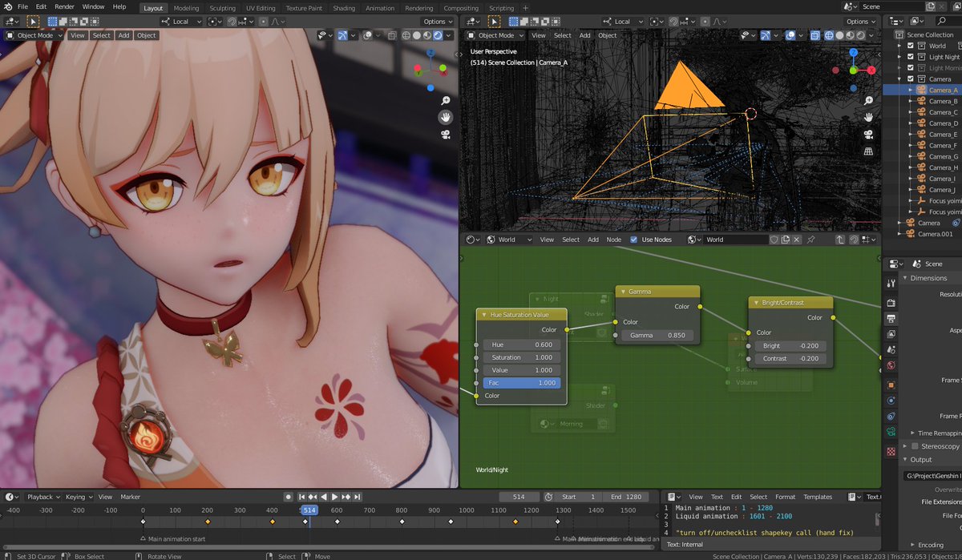Open the Blender logo menu

[x=6, y=6]
